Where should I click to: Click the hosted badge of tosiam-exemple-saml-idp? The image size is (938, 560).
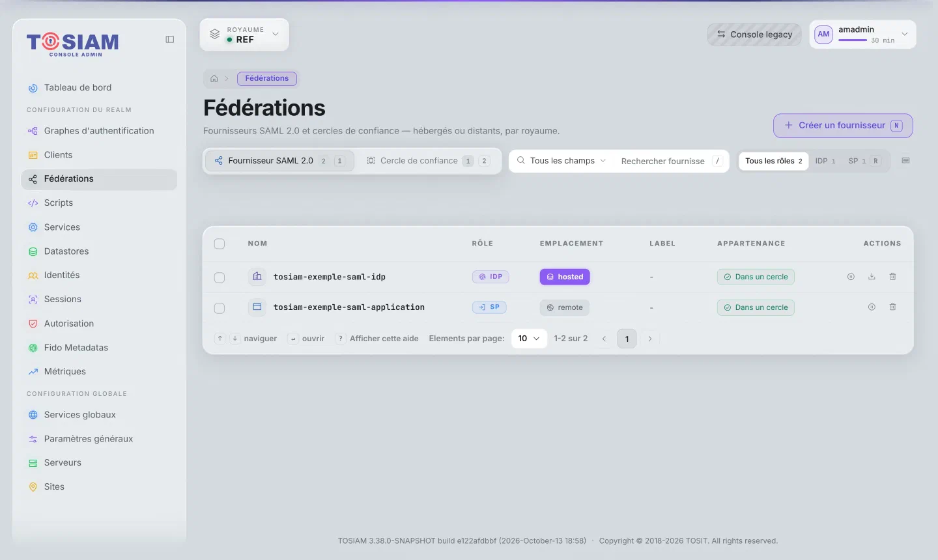click(x=565, y=277)
